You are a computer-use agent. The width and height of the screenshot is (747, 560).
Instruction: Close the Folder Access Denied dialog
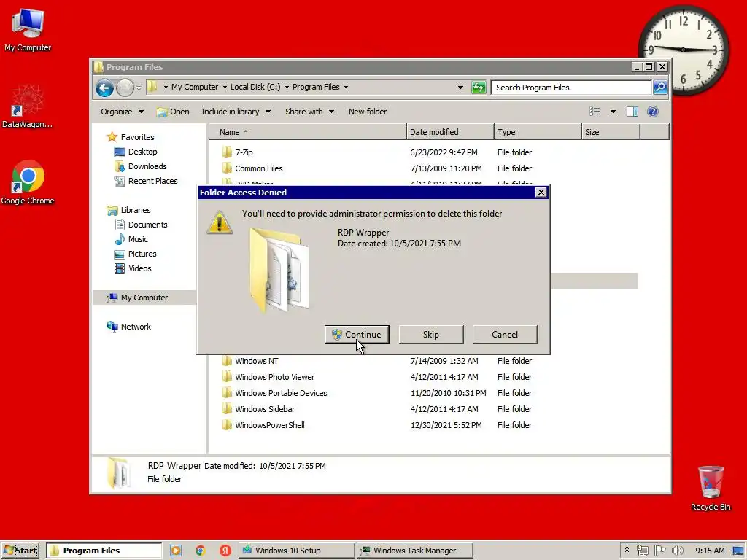541,192
